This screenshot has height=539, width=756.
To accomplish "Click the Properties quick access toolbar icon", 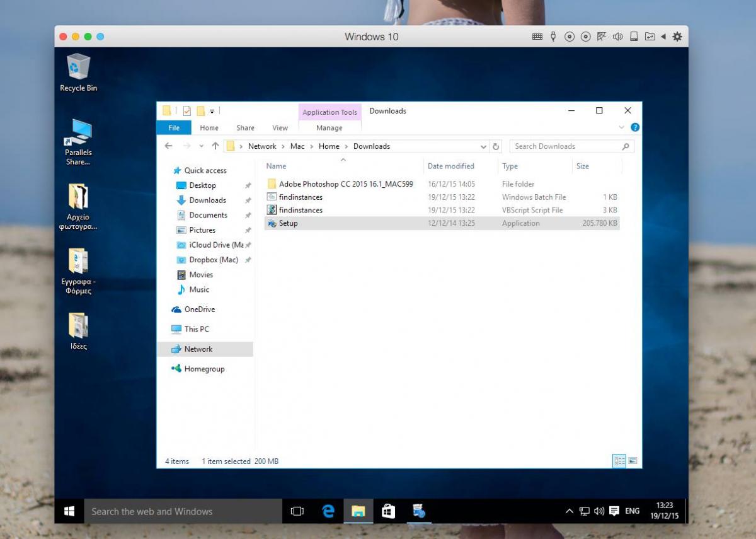I will pos(187,111).
